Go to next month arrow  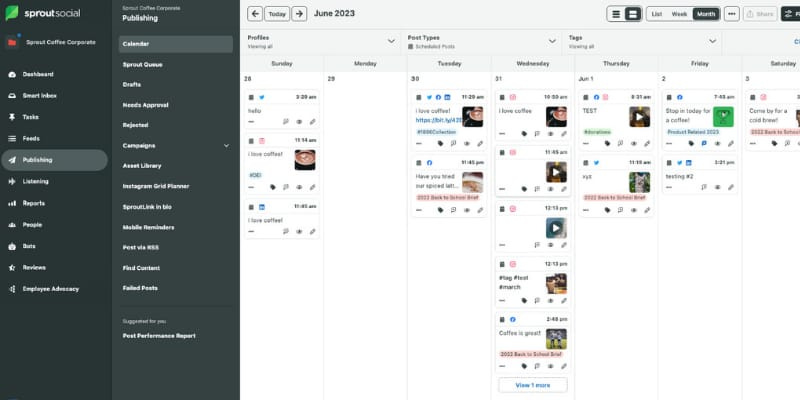coord(299,14)
